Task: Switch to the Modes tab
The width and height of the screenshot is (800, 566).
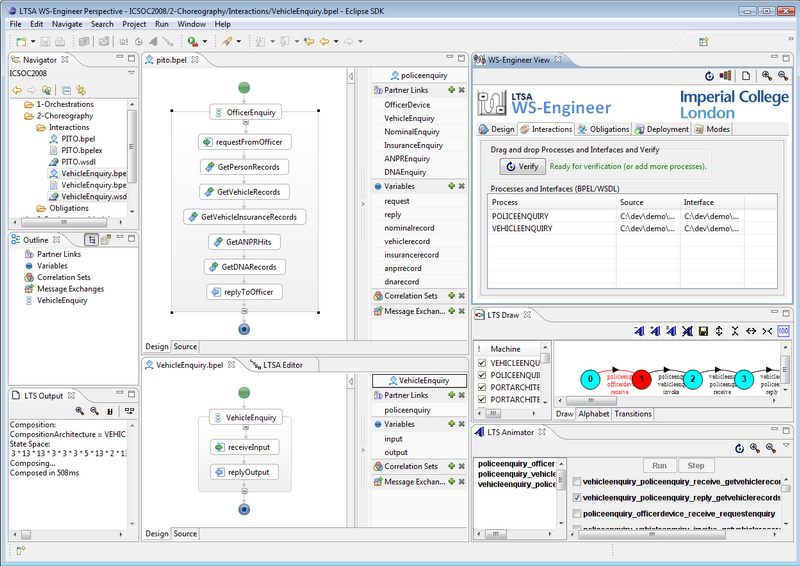Action: [712, 129]
